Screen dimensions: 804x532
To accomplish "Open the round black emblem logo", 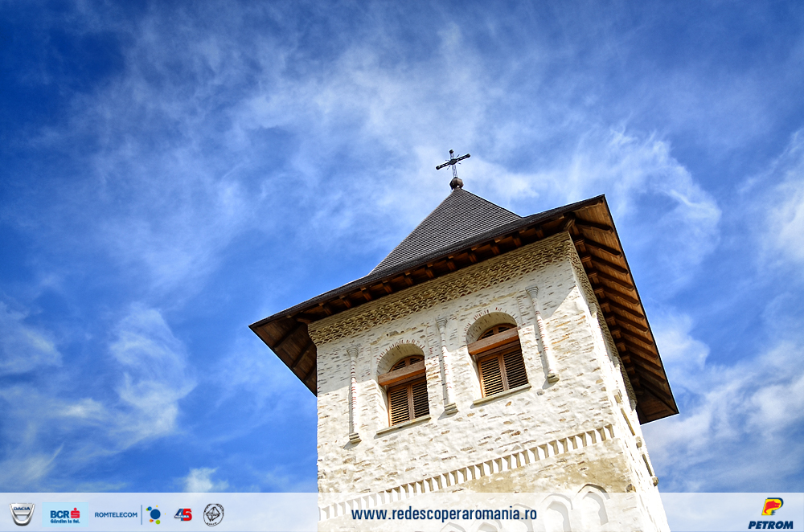I will point(213,514).
